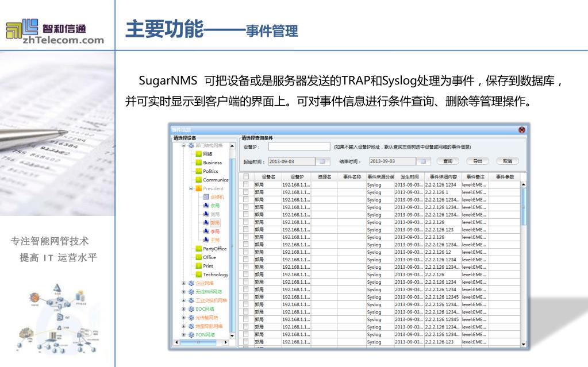
Task: Select the Politics group icon
Action: pos(199,171)
